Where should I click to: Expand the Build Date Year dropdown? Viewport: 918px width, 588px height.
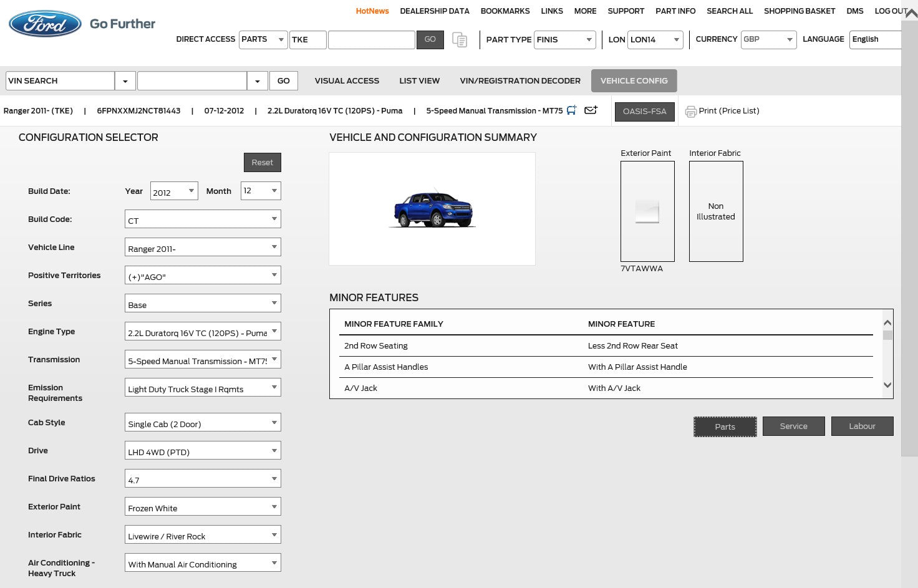(x=191, y=191)
